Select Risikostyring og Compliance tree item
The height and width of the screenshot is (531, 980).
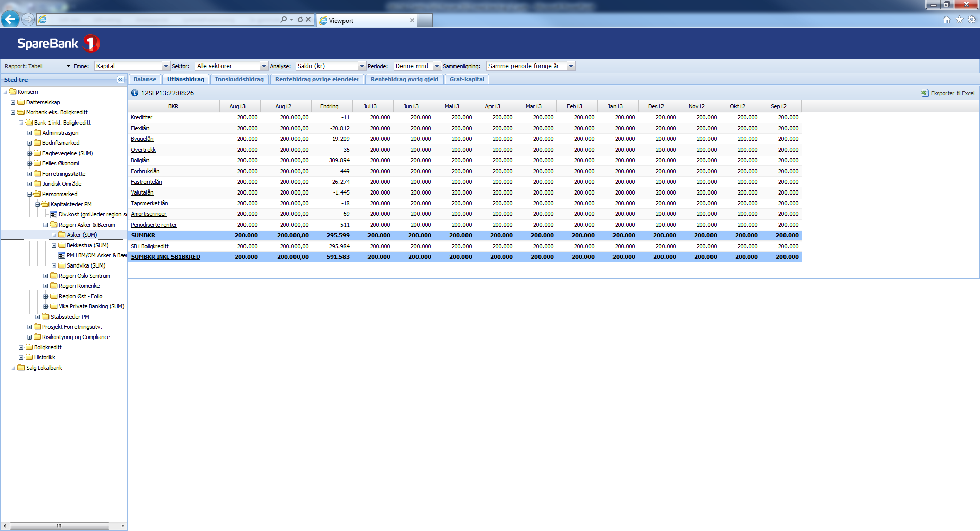tap(76, 337)
